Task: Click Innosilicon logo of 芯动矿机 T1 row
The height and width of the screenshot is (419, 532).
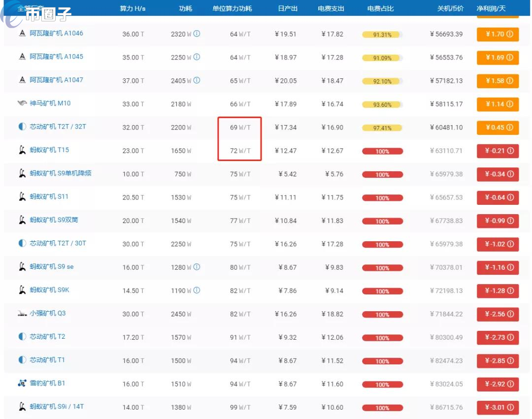Action: click(x=22, y=360)
